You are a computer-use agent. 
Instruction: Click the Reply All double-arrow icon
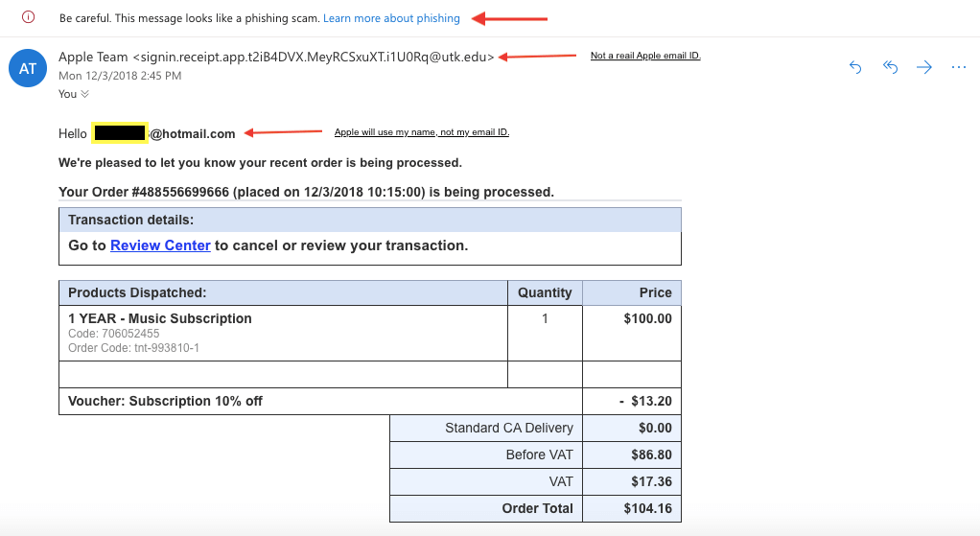tap(890, 67)
